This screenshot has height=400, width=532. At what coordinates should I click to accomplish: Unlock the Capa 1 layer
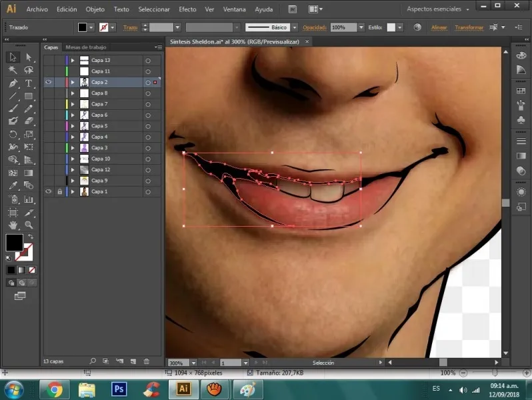(59, 191)
